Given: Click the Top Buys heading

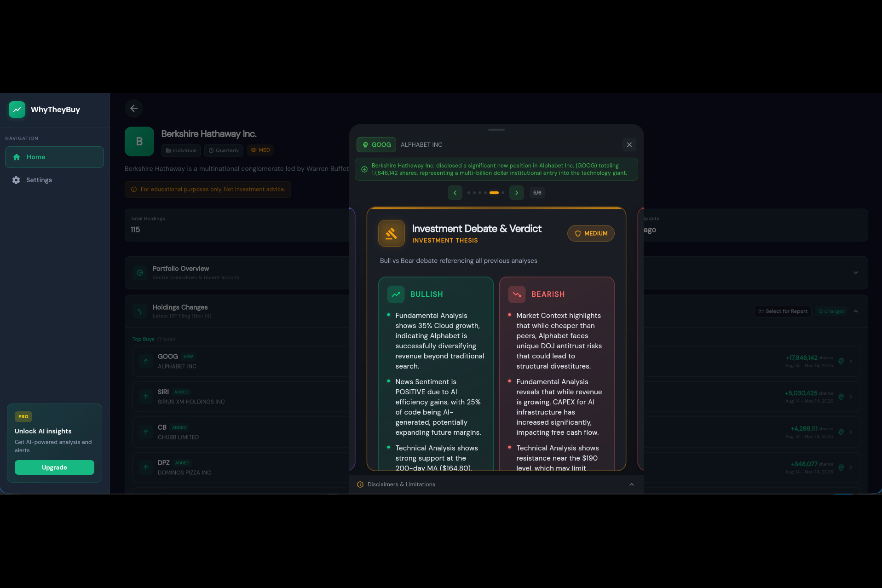Looking at the screenshot, I should click(x=144, y=339).
